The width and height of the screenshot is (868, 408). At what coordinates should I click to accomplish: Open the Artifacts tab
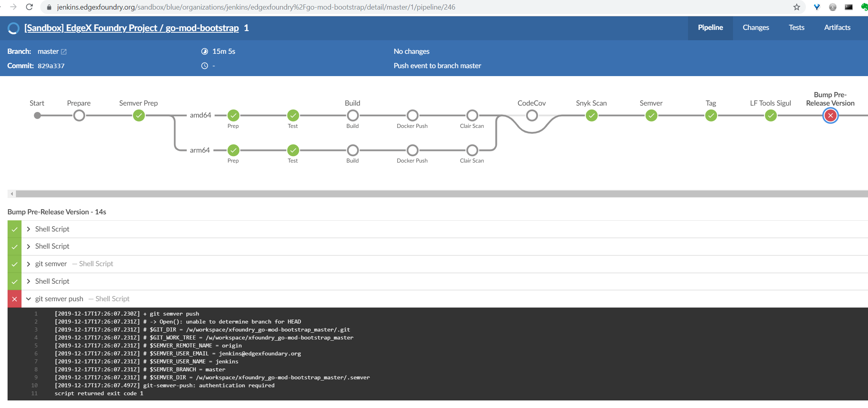tap(837, 27)
